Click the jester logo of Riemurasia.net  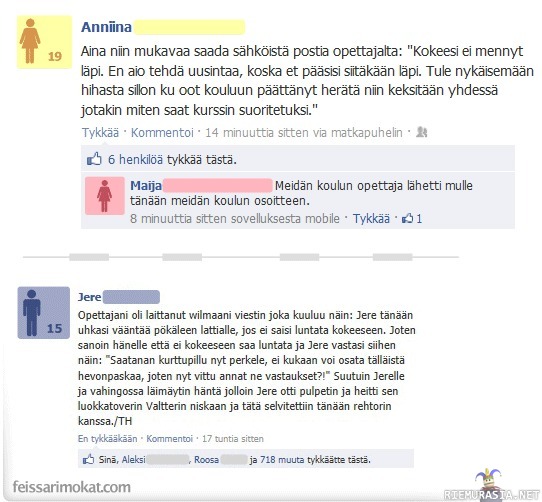point(488,480)
